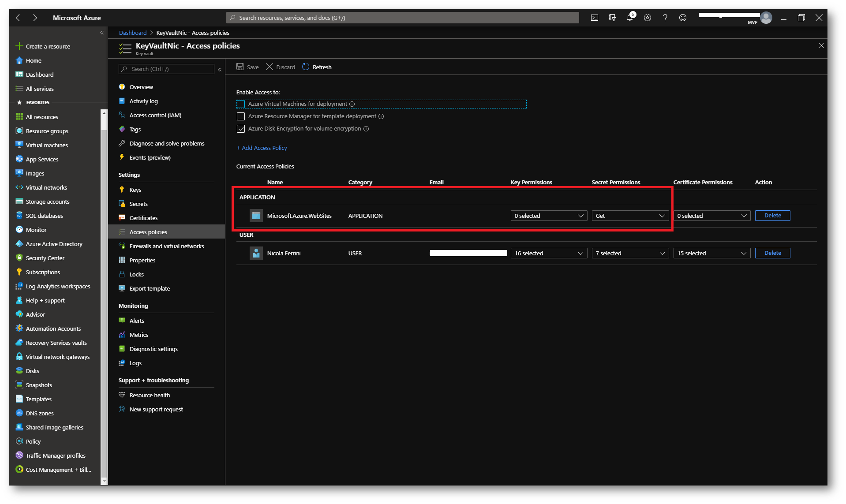Open feedback smiley icon
The image size is (846, 504).
point(682,18)
